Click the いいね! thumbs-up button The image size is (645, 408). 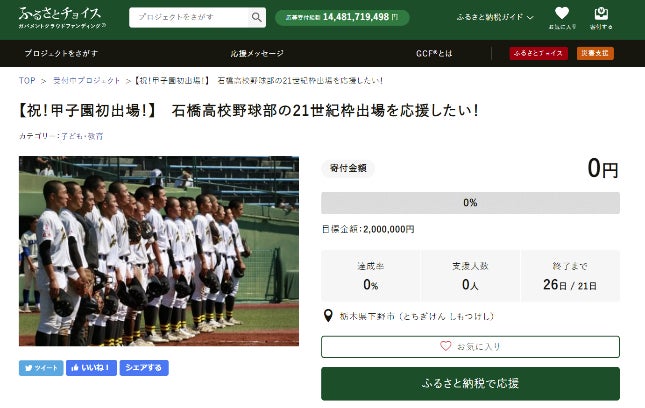[91, 368]
